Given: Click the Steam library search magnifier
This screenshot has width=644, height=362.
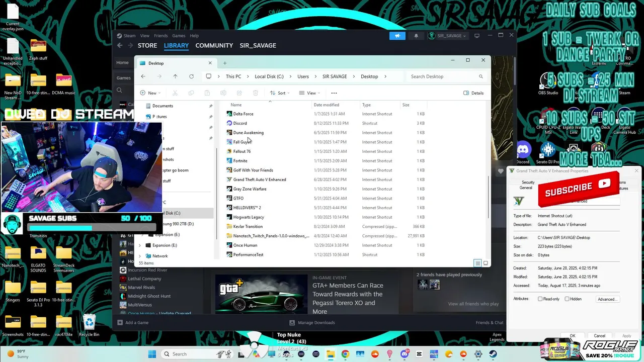Looking at the screenshot, I should click(x=119, y=90).
